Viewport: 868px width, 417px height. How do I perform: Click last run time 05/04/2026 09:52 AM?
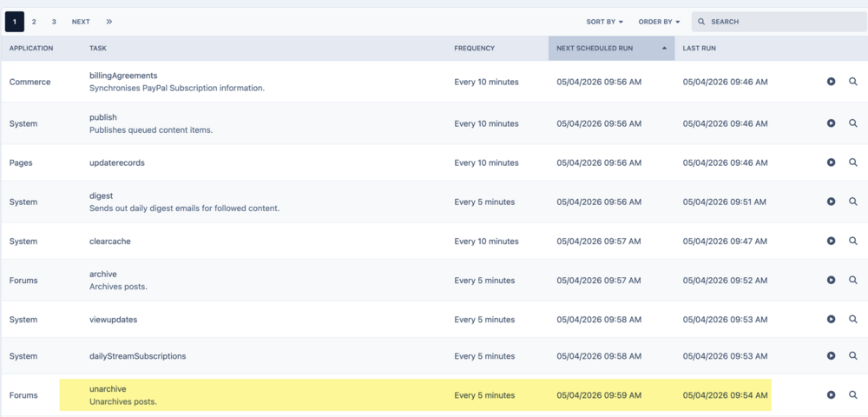(725, 281)
